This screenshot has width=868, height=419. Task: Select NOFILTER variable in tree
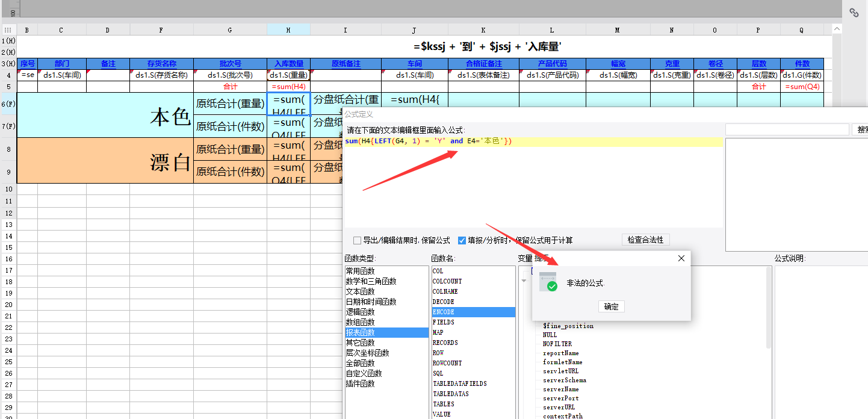click(557, 344)
